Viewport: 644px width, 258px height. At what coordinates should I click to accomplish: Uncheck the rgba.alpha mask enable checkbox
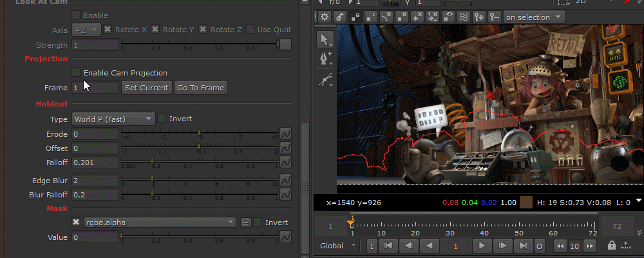pyautogui.click(x=76, y=222)
